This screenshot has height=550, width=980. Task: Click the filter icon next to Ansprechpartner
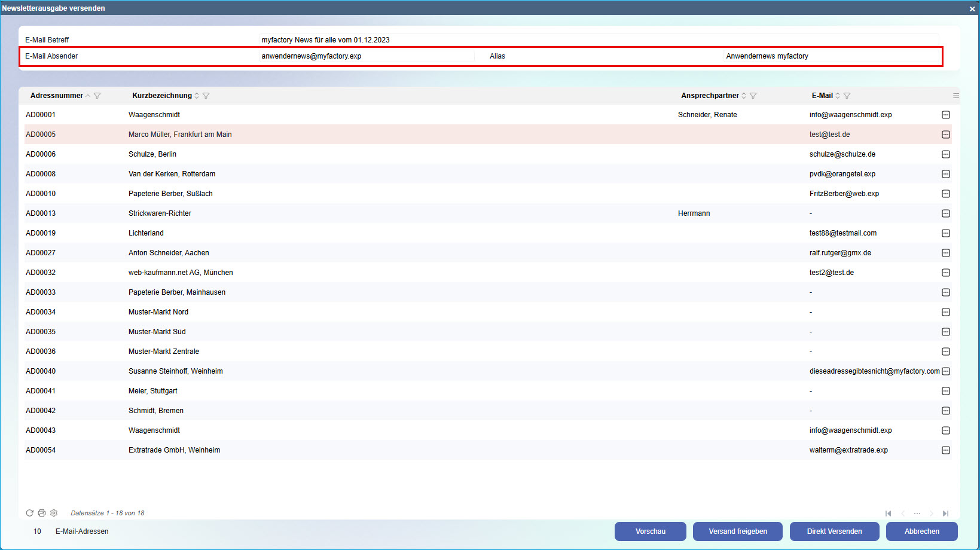tap(753, 96)
